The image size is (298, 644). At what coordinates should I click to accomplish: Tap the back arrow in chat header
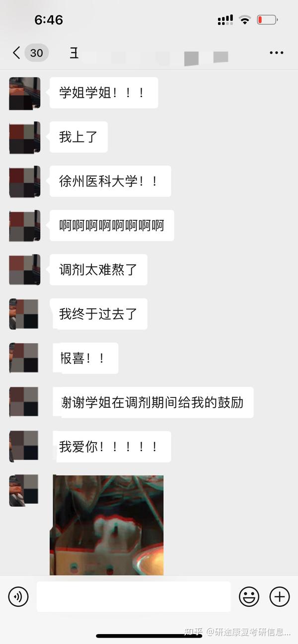click(x=16, y=53)
